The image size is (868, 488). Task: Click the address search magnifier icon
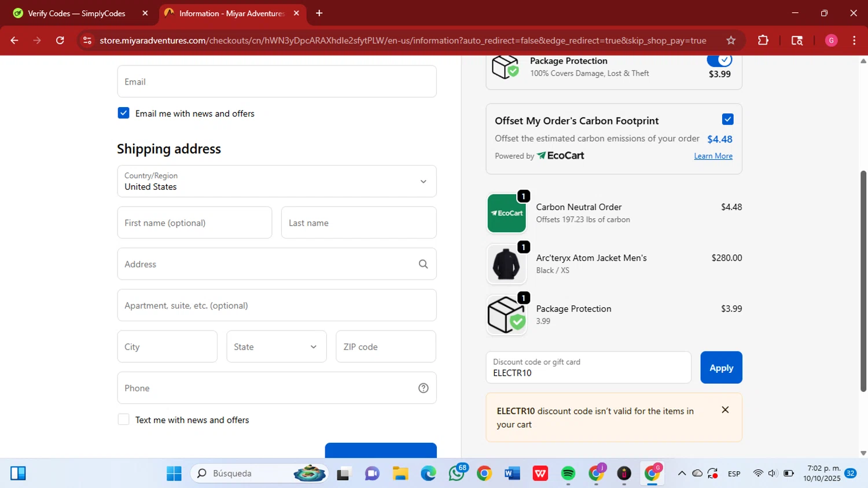pyautogui.click(x=424, y=264)
